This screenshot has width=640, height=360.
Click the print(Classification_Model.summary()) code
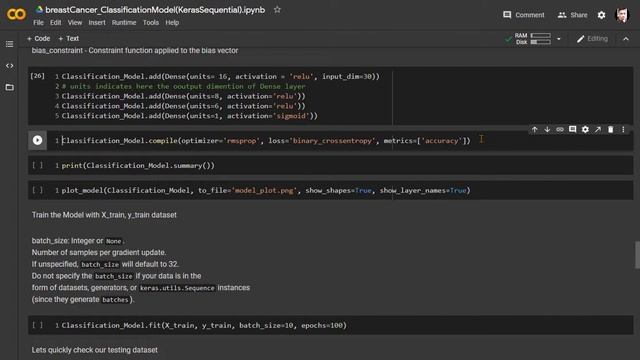point(138,166)
